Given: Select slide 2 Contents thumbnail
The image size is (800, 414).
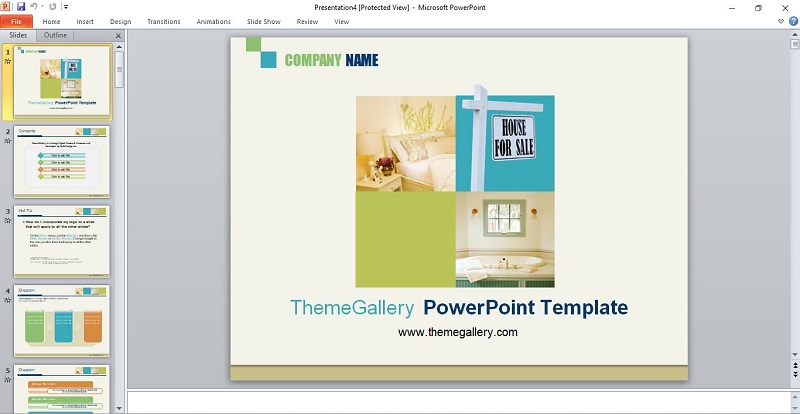Looking at the screenshot, I should (x=62, y=162).
